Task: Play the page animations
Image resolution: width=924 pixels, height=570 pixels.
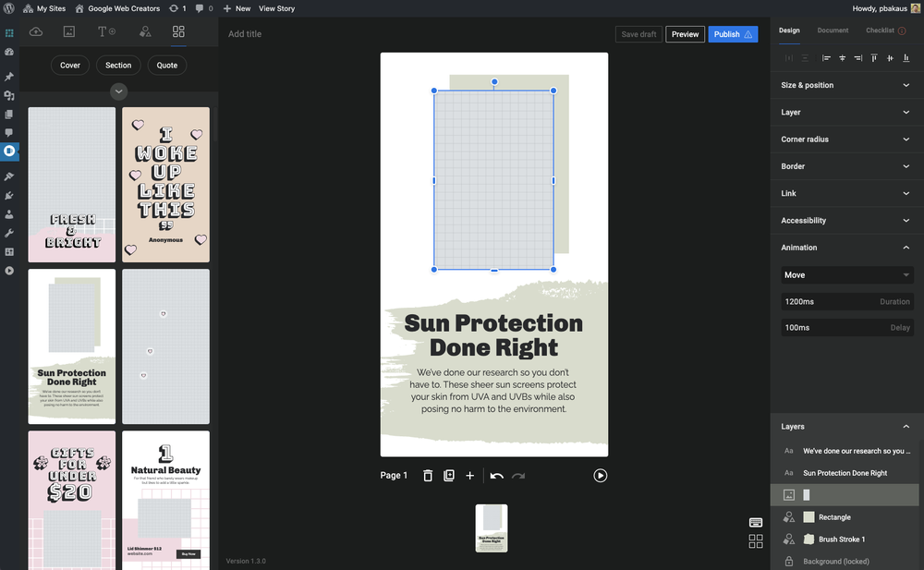Action: [x=601, y=476]
